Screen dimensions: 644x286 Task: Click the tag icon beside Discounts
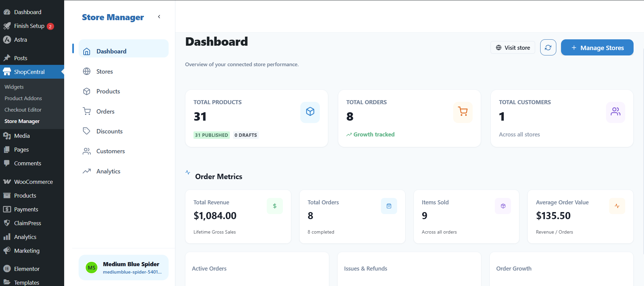tap(87, 131)
